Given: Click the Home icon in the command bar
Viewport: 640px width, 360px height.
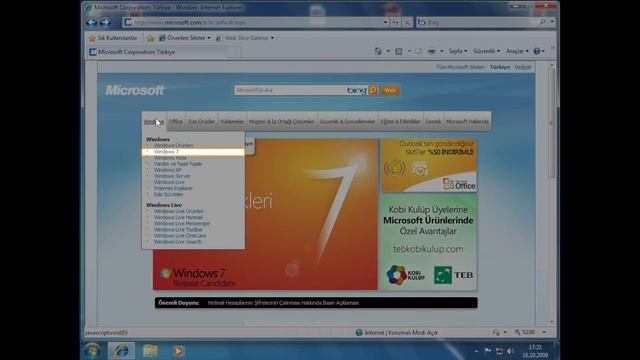Looking at the screenshot, I should tap(378, 51).
